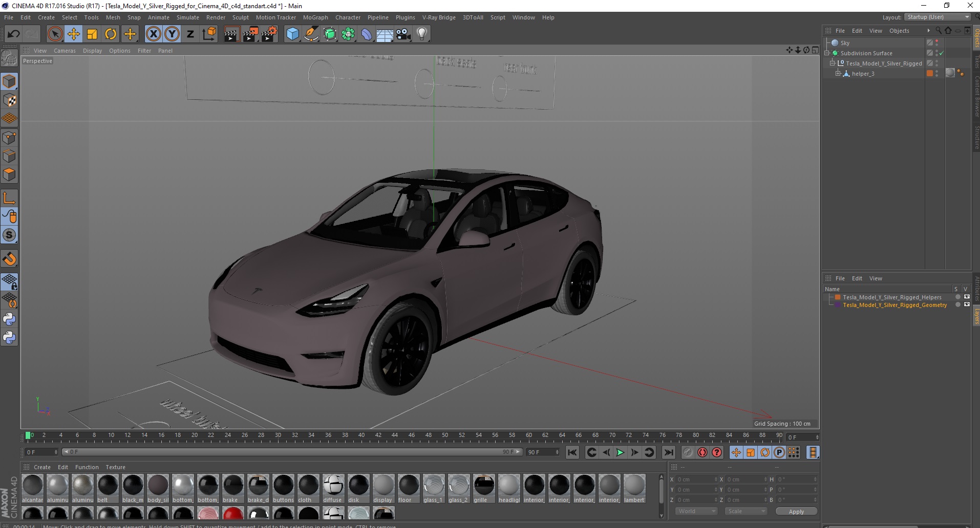
Task: Toggle Z axis lock
Action: click(x=190, y=34)
